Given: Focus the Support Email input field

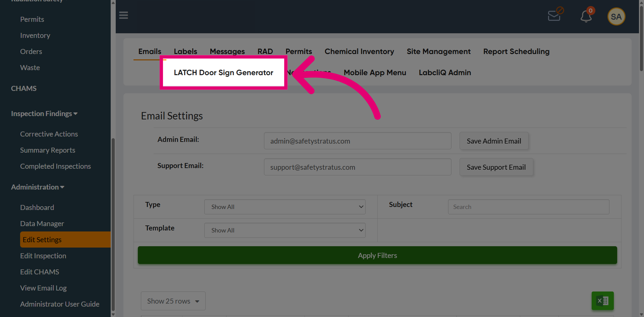Looking at the screenshot, I should 358,167.
